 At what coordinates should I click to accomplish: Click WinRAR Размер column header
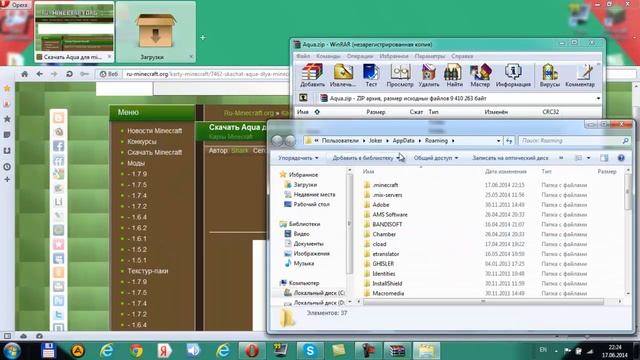[x=376, y=112]
